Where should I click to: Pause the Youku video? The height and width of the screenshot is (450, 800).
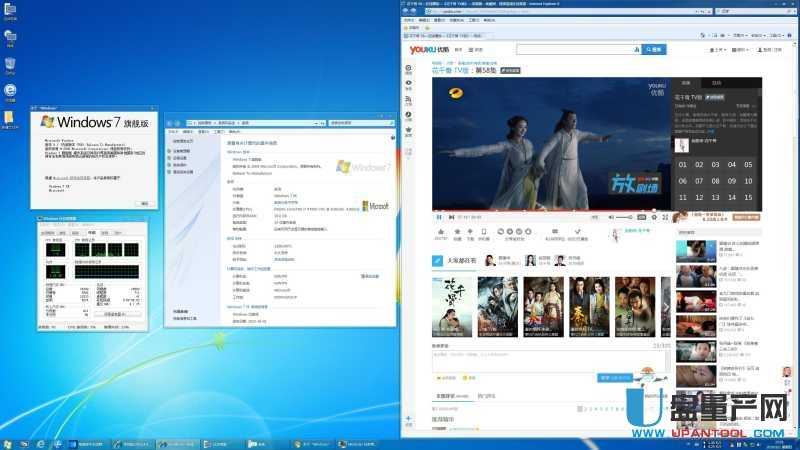[x=439, y=217]
